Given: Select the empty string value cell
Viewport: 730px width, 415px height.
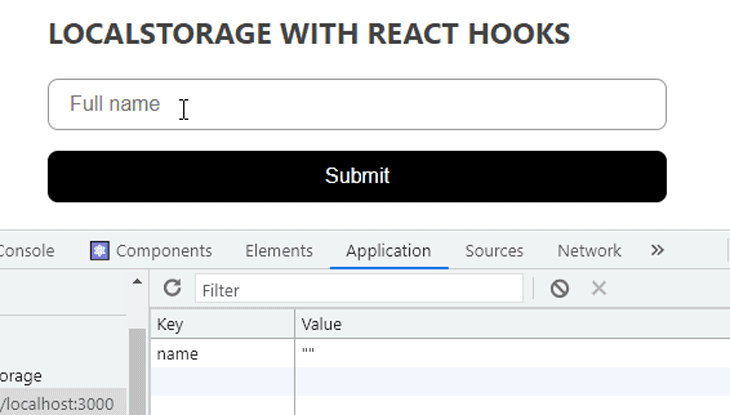Looking at the screenshot, I should coord(513,354).
